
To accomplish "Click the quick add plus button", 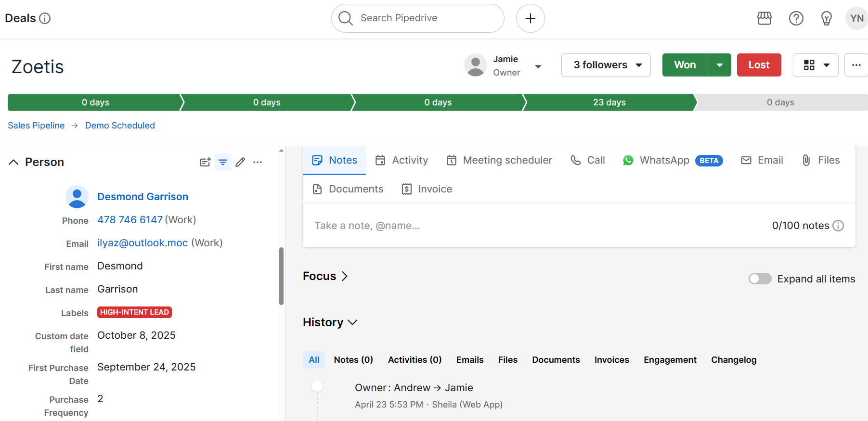I will [530, 18].
